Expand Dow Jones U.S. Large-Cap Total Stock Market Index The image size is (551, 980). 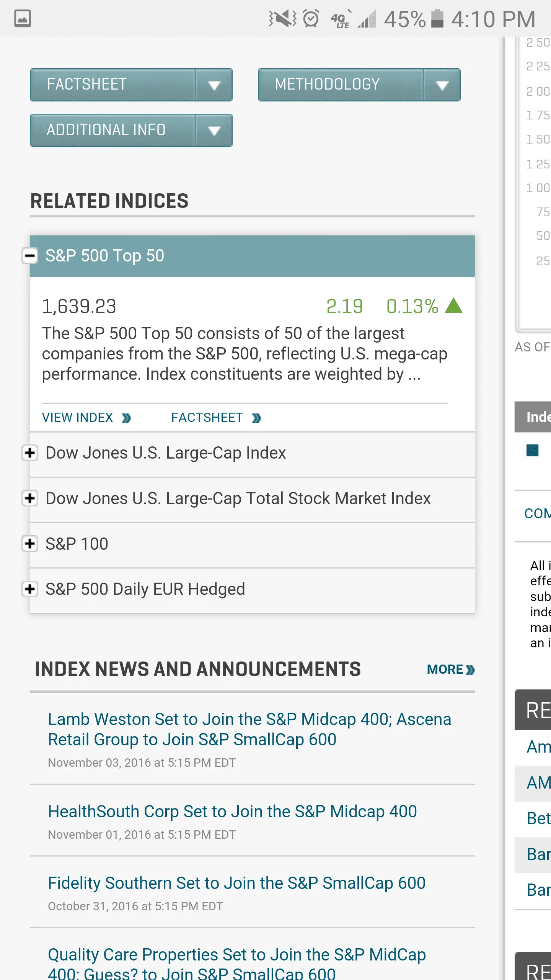click(30, 498)
